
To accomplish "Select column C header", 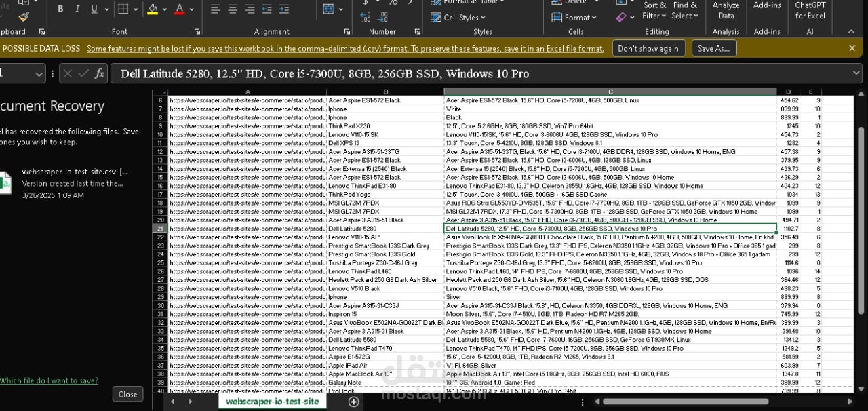I will [610, 92].
